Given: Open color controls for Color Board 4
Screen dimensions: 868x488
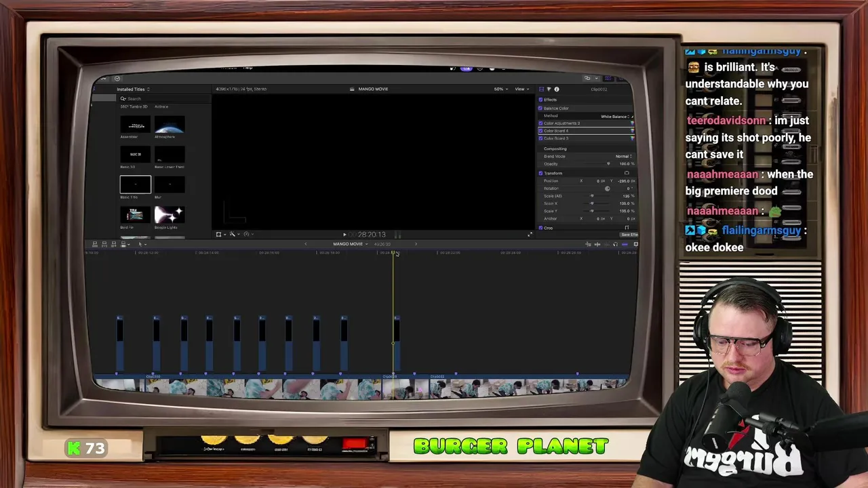Looking at the screenshot, I should [632, 131].
